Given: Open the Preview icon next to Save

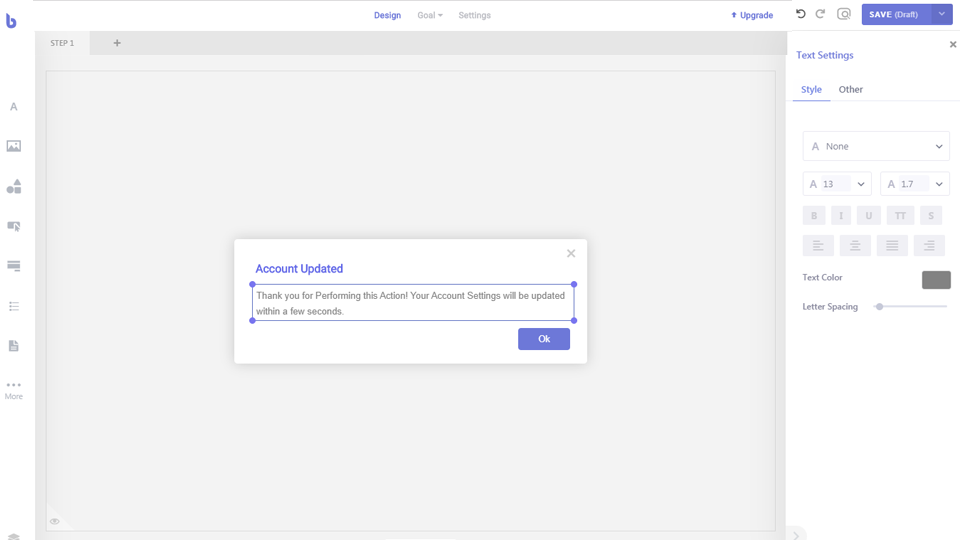Looking at the screenshot, I should point(844,14).
